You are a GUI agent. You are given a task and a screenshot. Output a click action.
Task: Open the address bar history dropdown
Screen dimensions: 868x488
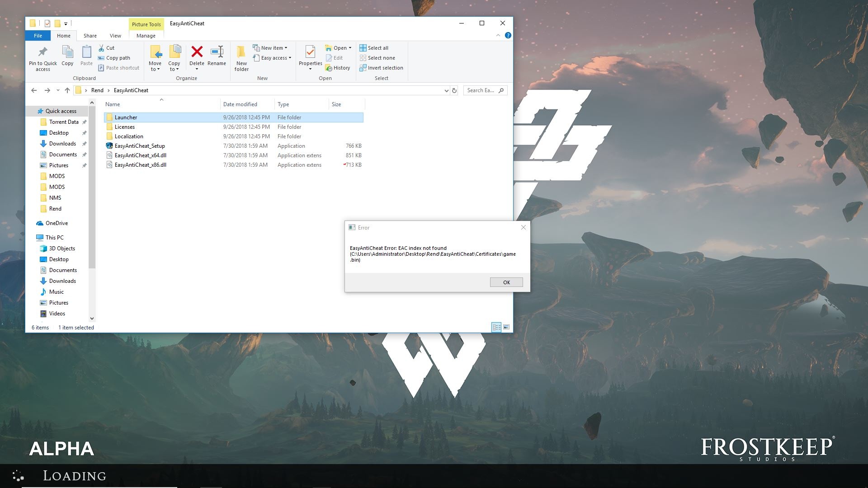pos(446,90)
